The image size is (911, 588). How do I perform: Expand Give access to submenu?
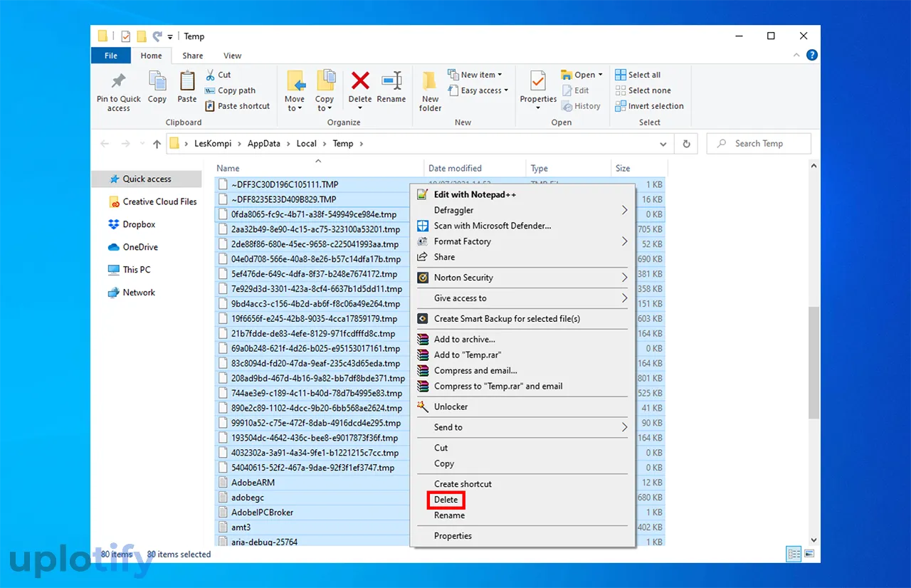point(523,298)
